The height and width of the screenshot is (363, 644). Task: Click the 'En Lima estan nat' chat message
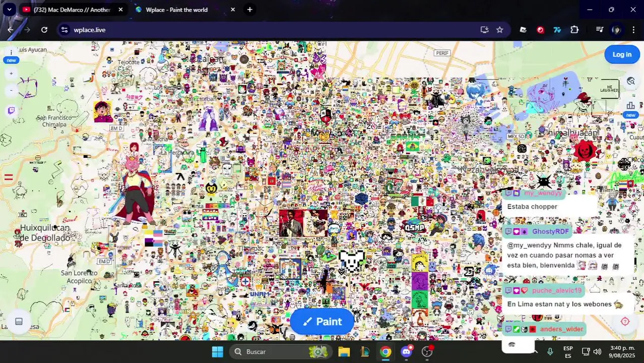(x=565, y=304)
